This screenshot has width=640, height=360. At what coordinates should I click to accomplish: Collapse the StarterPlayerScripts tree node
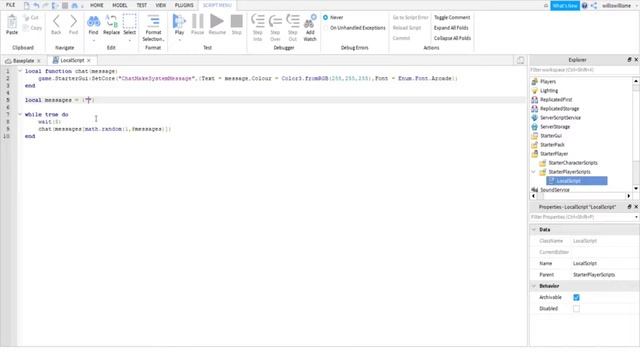pos(534,172)
